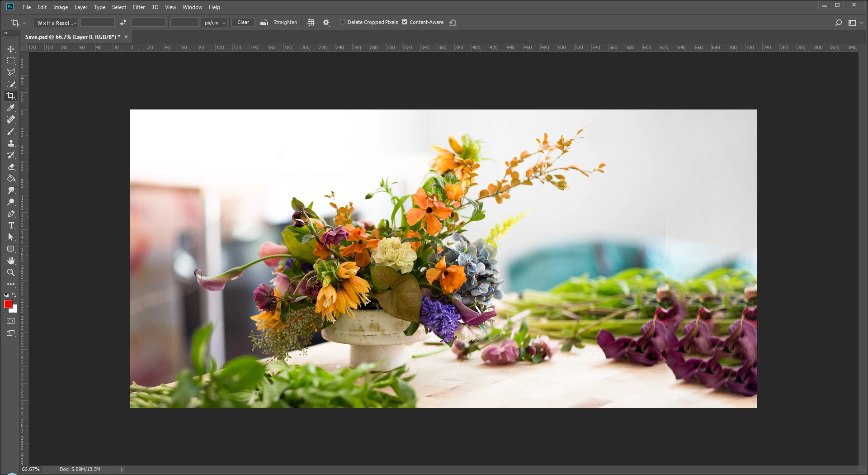Select the Move tool

tap(11, 49)
